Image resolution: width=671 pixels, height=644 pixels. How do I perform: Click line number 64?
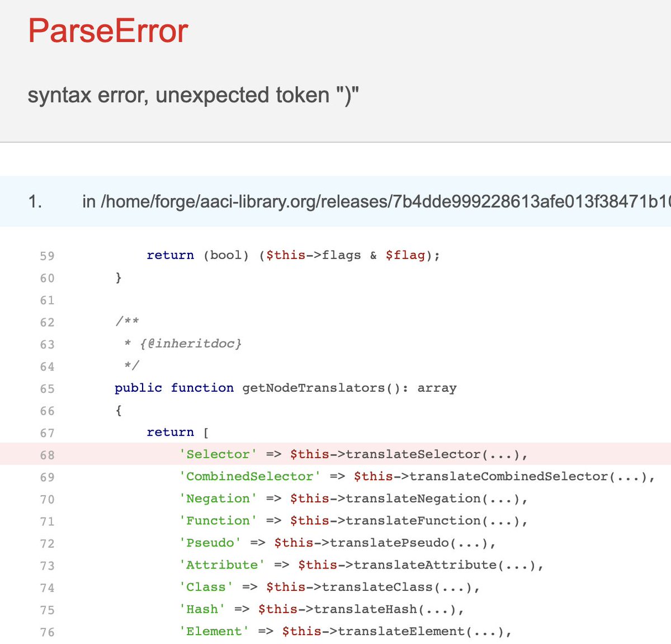click(47, 366)
